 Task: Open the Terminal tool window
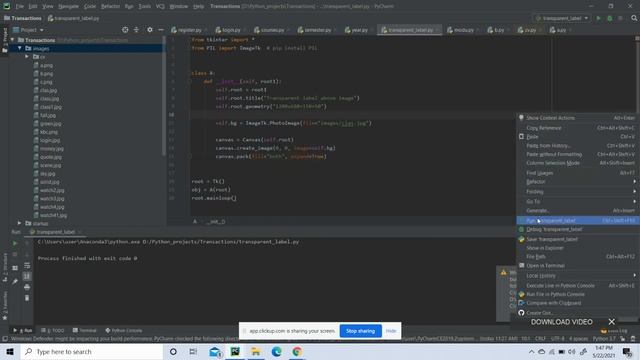[x=84, y=330]
